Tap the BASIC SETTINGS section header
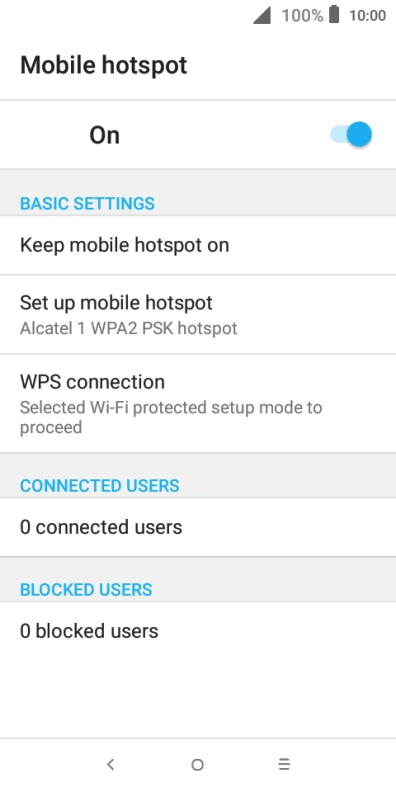This screenshot has height=792, width=396. 87,204
